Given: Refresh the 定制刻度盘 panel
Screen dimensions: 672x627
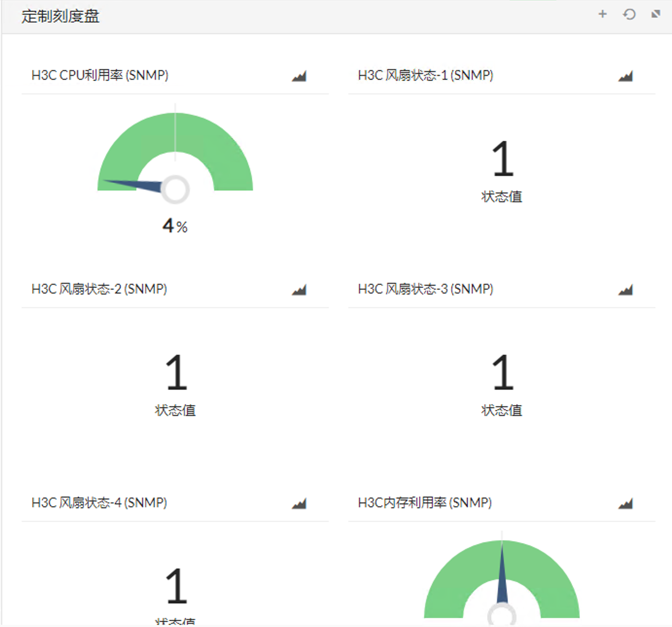Looking at the screenshot, I should [629, 14].
